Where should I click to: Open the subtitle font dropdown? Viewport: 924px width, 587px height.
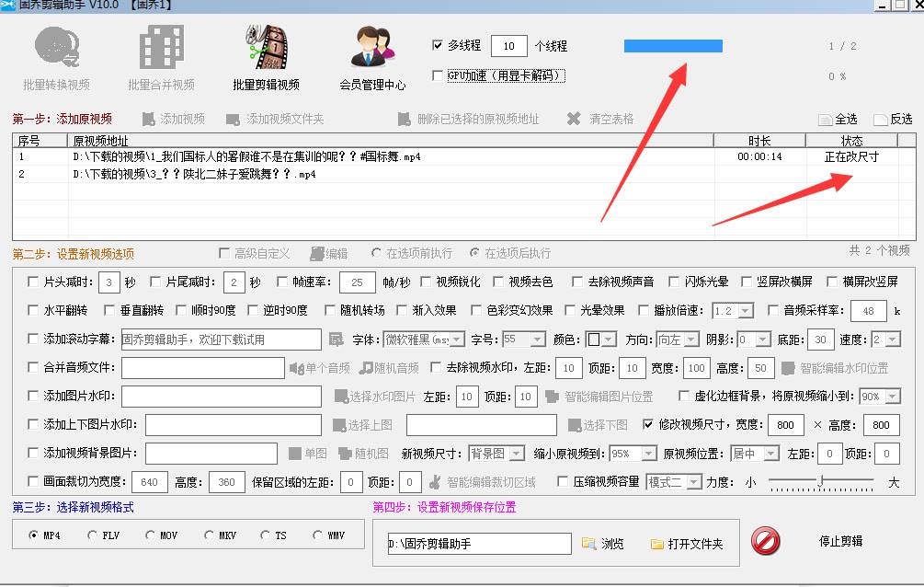click(459, 340)
